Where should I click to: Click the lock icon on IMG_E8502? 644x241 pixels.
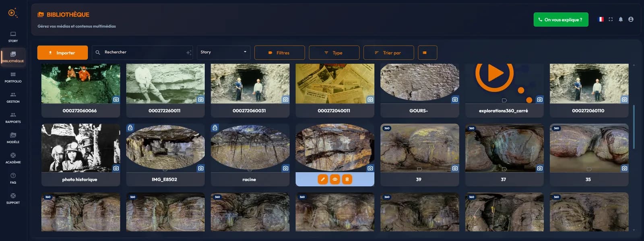(130, 128)
